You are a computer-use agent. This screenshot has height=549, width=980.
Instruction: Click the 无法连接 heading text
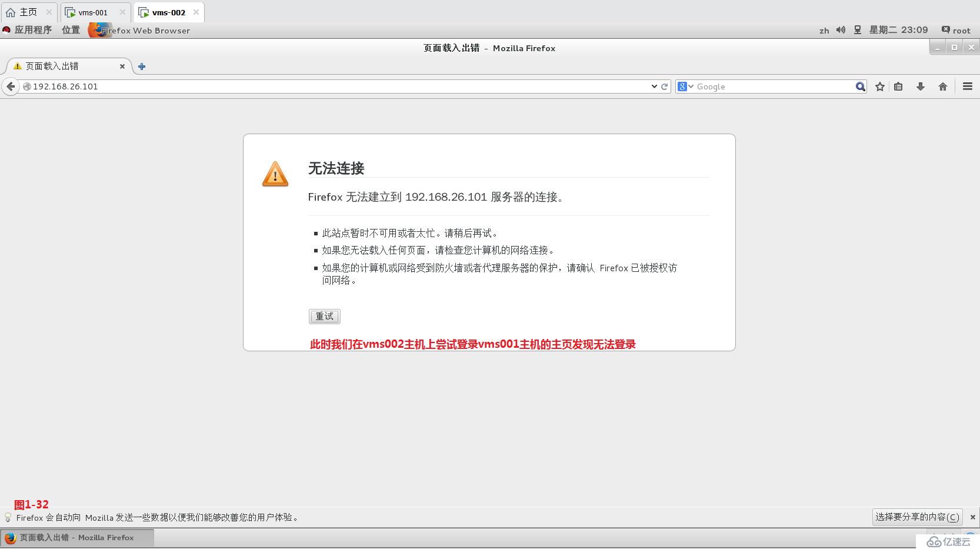pos(336,168)
